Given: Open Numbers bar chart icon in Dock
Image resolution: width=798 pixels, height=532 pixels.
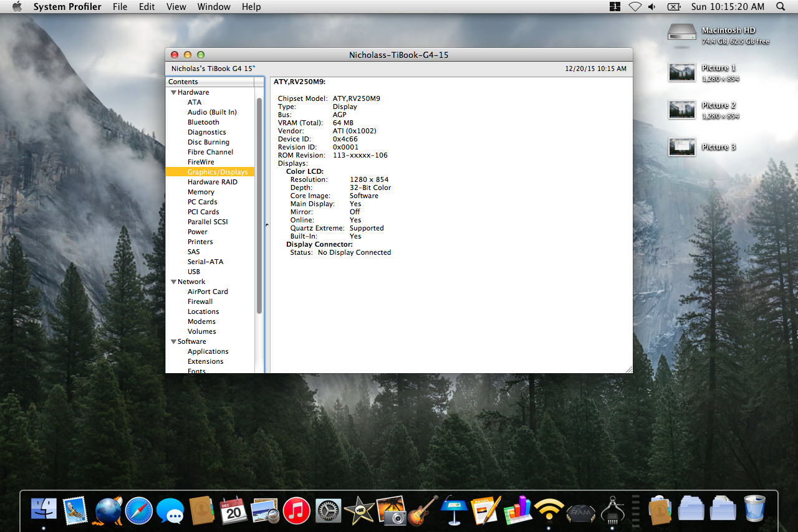Looking at the screenshot, I should pyautogui.click(x=517, y=510).
